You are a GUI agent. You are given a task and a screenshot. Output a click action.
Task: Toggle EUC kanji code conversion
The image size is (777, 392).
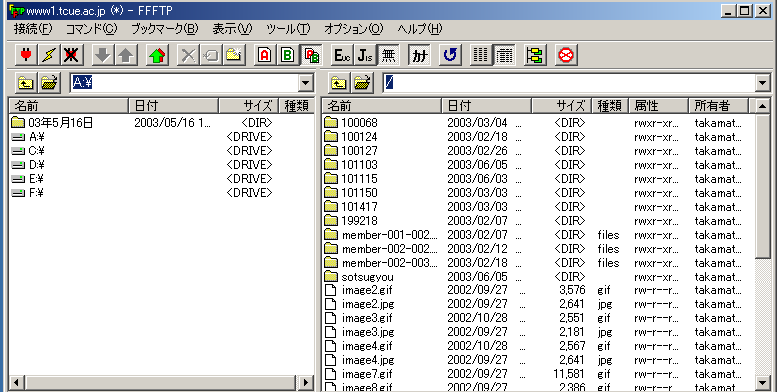point(342,55)
